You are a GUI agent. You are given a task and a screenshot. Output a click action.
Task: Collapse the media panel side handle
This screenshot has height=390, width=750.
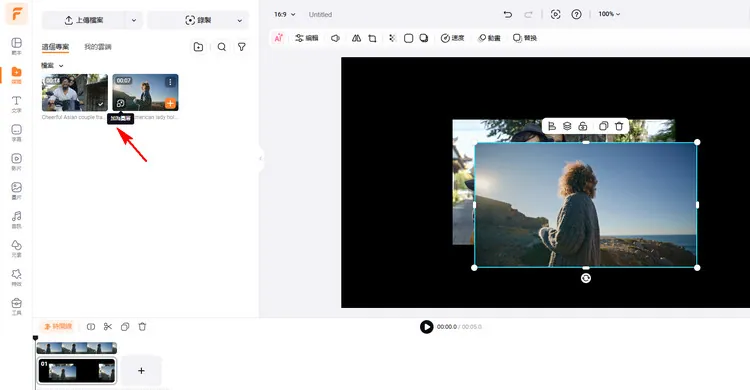pos(261,158)
